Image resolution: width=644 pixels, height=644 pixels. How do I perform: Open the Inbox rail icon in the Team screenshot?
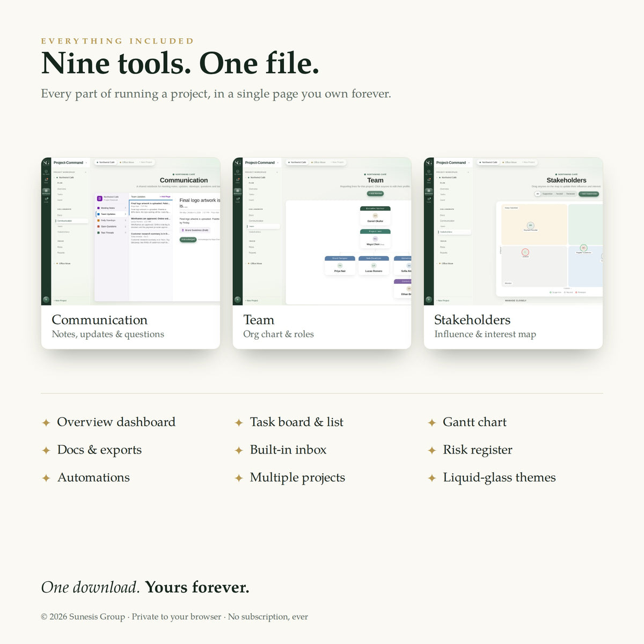point(238,181)
